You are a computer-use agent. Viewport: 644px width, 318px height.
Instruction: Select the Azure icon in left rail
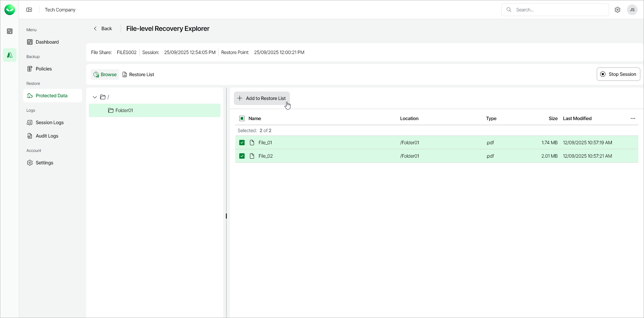tap(10, 55)
